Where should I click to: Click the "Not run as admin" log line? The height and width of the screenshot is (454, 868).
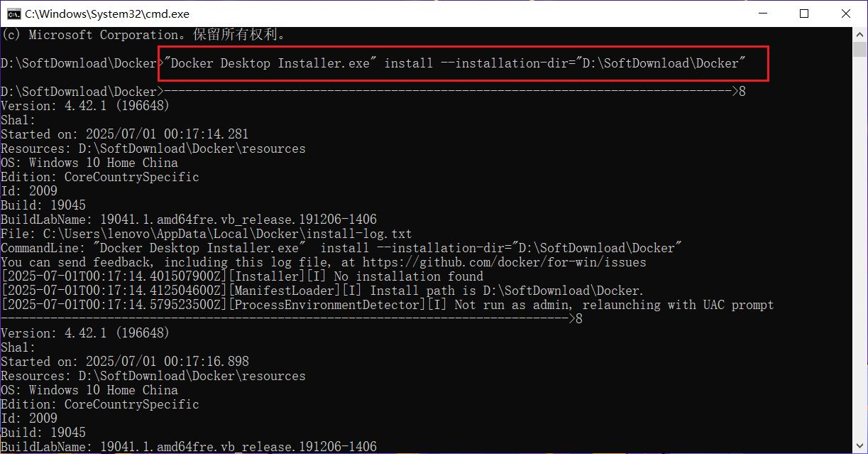[388, 305]
